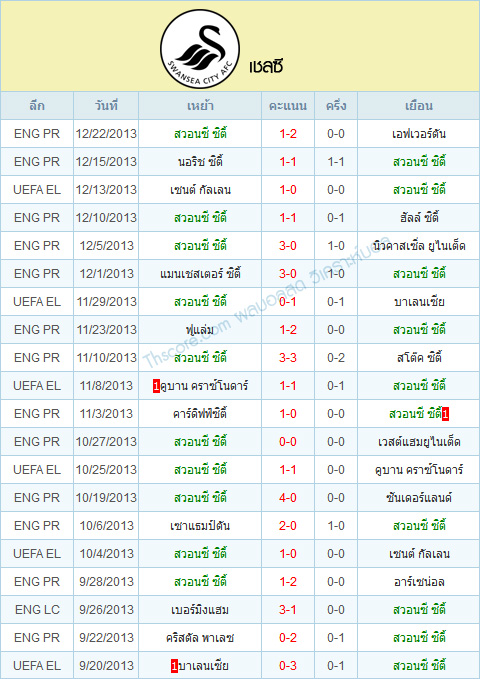Click UEFA EL label in the 10/4/2013 row
This screenshot has width=480, height=679.
click(37, 553)
